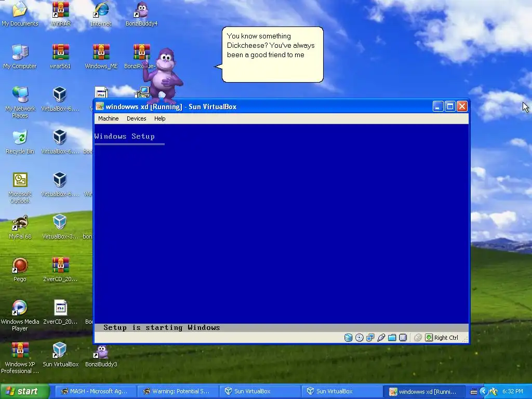532x399 pixels.
Task: Expand hidden system tray icons arrow
Action: [484, 392]
